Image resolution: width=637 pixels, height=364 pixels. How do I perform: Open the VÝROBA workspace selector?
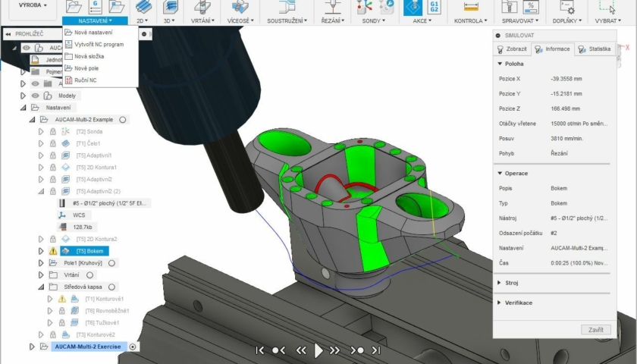(x=32, y=5)
